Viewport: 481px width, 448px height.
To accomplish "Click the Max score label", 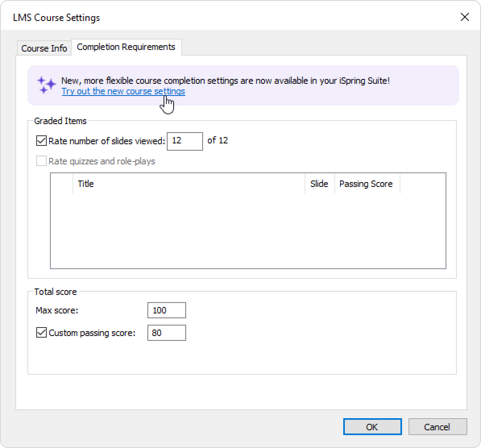I will (x=57, y=311).
